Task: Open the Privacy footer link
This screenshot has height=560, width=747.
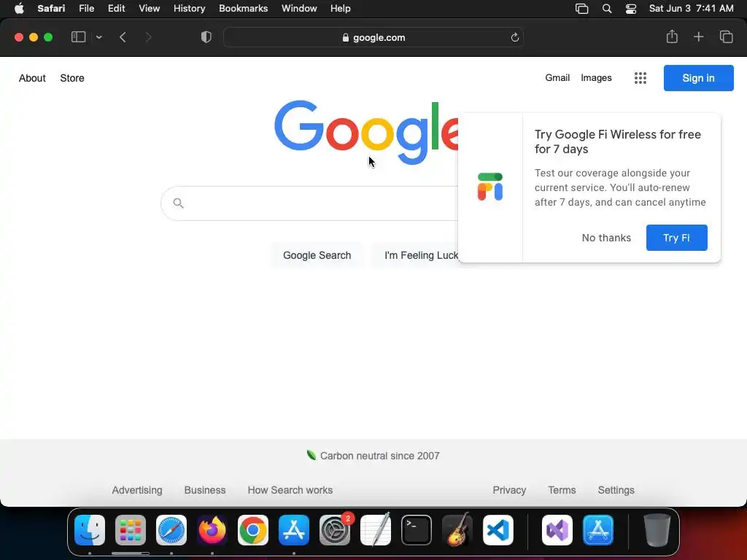Action: point(509,490)
